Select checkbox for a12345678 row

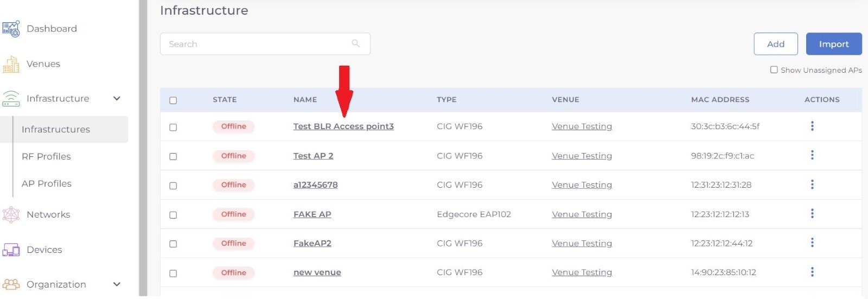(x=173, y=186)
